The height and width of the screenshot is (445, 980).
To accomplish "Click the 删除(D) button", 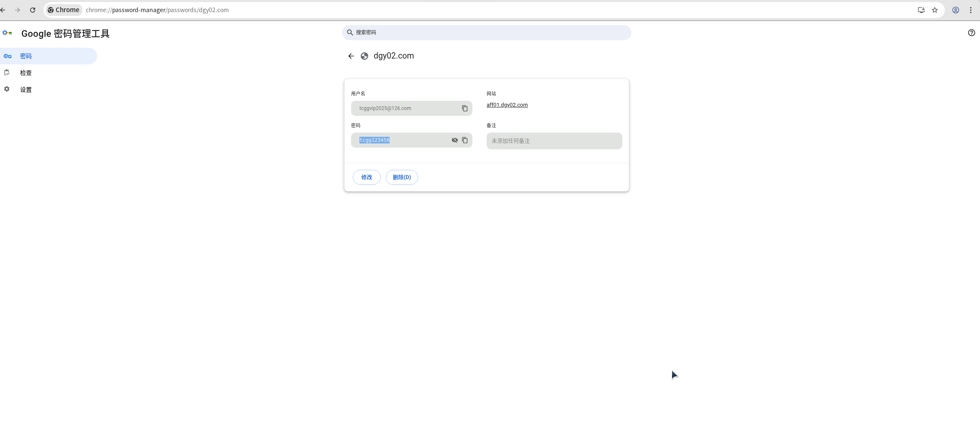I will (x=401, y=177).
